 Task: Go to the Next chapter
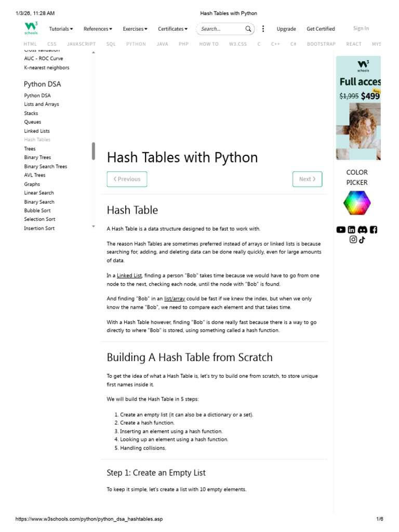(x=307, y=179)
